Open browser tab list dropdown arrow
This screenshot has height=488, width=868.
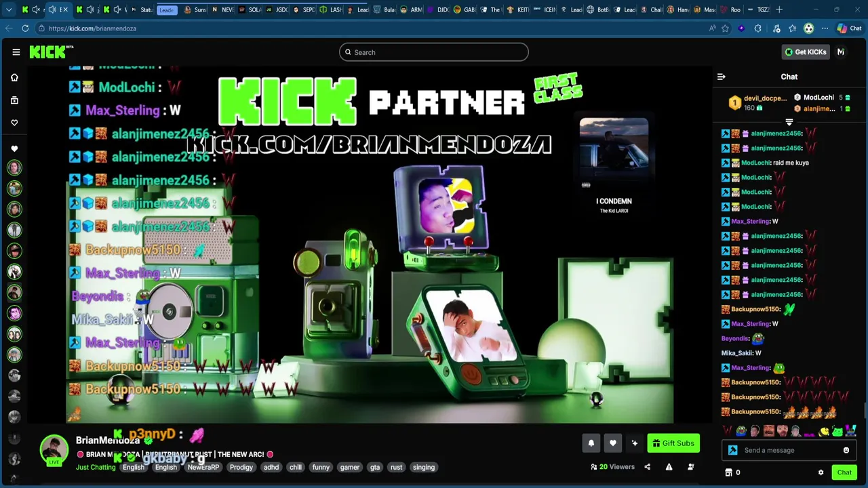(9, 9)
